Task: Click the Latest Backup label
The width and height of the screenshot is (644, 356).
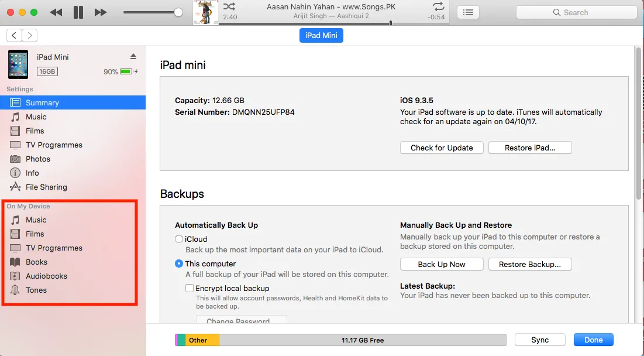Action: coord(428,286)
